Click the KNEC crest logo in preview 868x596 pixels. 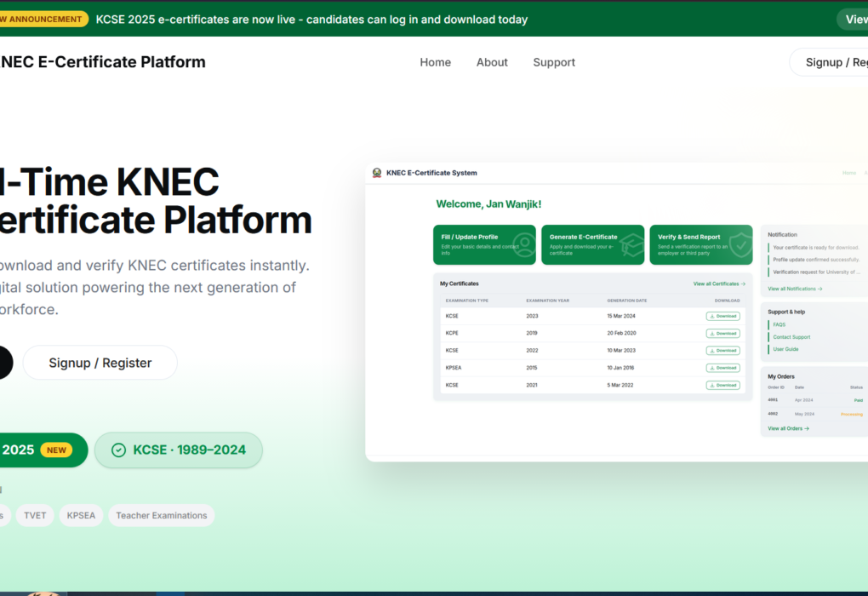[x=377, y=173]
